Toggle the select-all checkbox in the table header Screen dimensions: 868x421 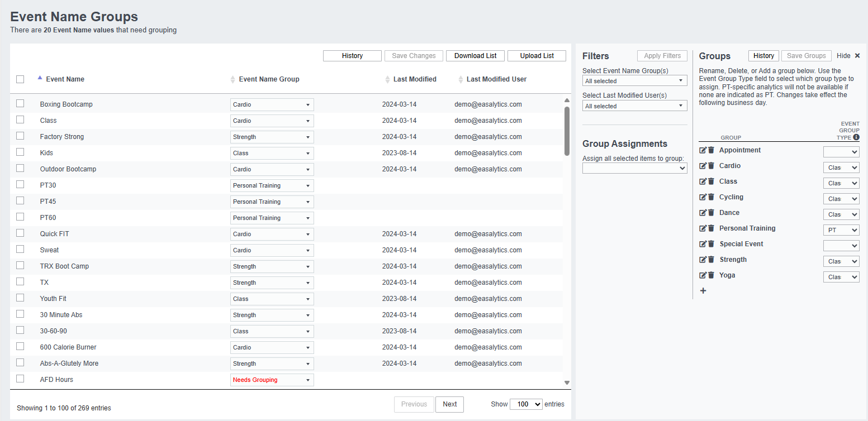(20, 79)
